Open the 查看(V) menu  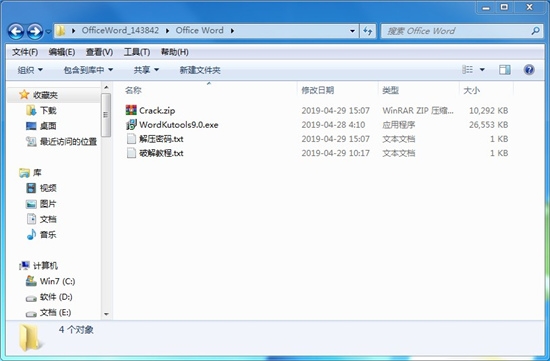pyautogui.click(x=99, y=52)
